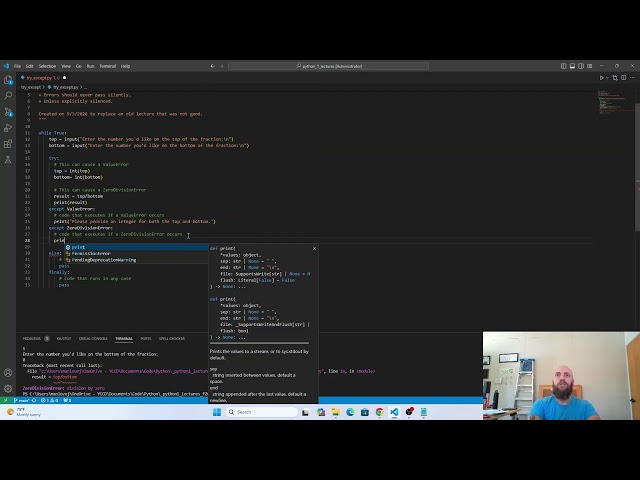Go back with the navigation arrow
The height and width of the screenshot is (480, 640).
click(x=212, y=66)
